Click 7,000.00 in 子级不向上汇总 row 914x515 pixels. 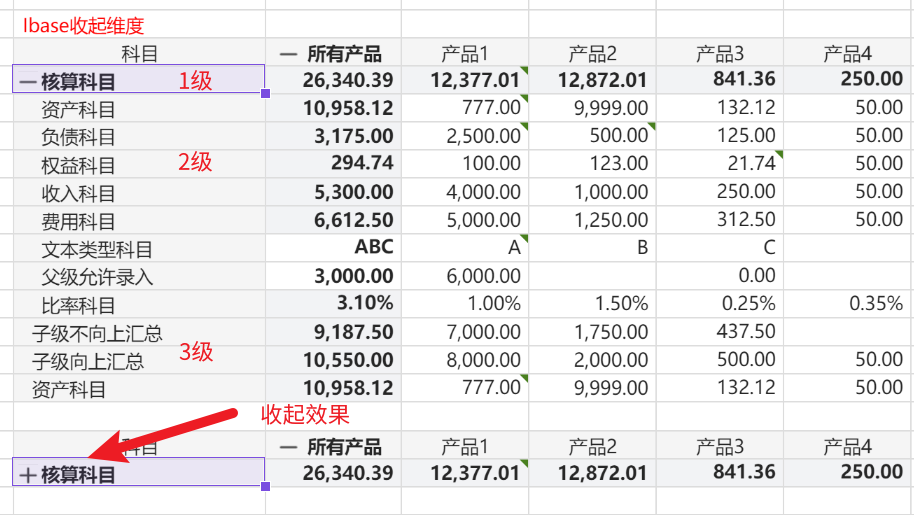(x=483, y=331)
